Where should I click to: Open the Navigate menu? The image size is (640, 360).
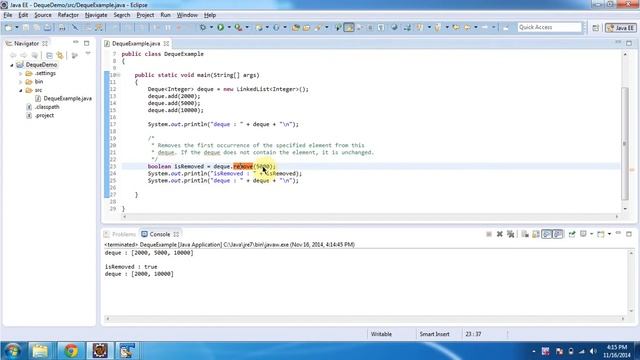click(x=96, y=15)
